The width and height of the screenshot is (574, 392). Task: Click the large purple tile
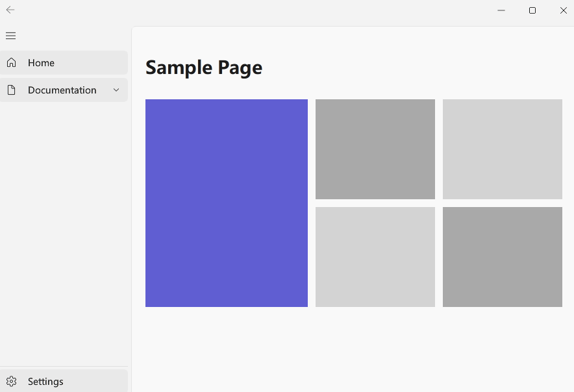(226, 202)
